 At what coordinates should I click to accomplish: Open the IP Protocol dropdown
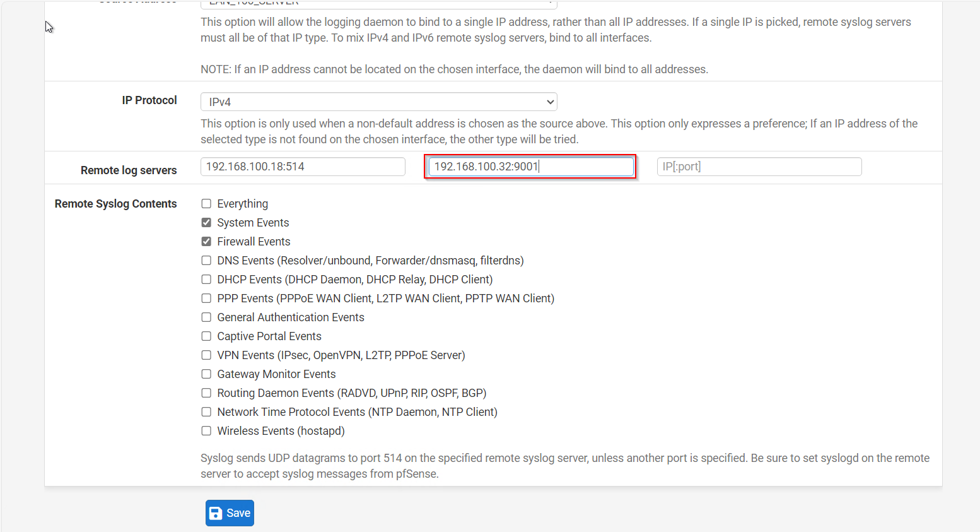tap(378, 102)
